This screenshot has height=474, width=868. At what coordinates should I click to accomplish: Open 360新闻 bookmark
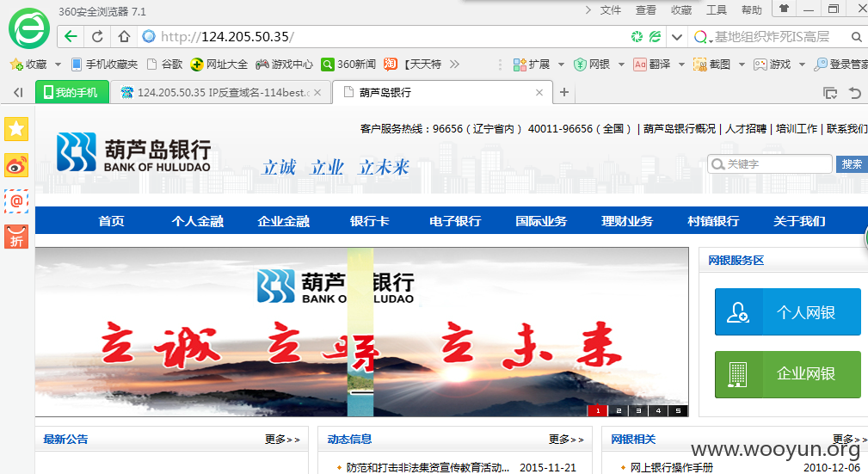coord(348,65)
